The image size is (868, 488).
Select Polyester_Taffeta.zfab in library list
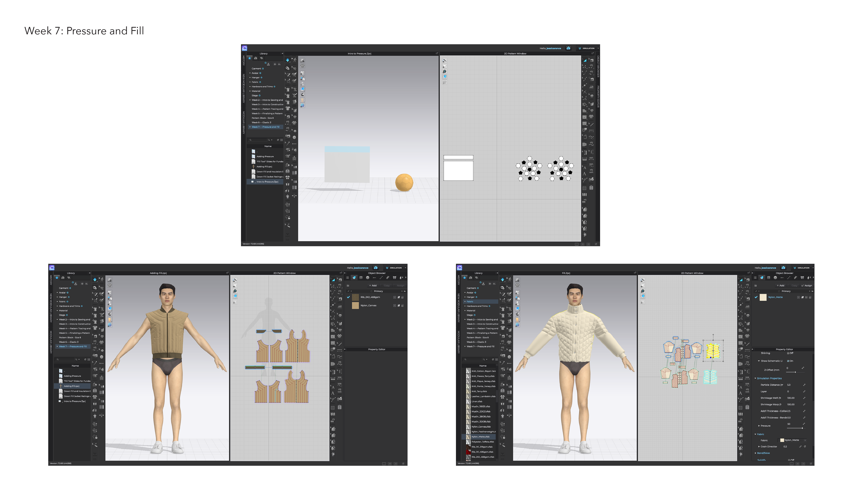[x=483, y=442]
